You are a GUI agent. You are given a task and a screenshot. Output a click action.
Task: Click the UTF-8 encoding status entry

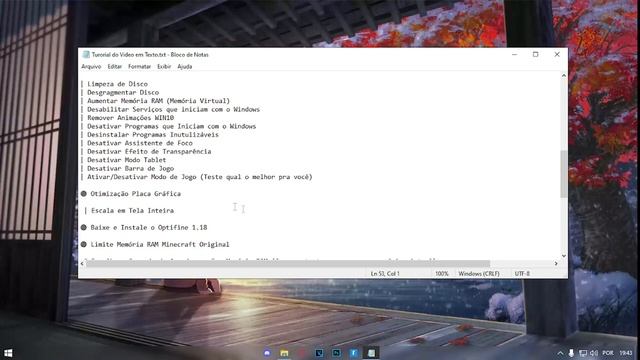coord(522,273)
